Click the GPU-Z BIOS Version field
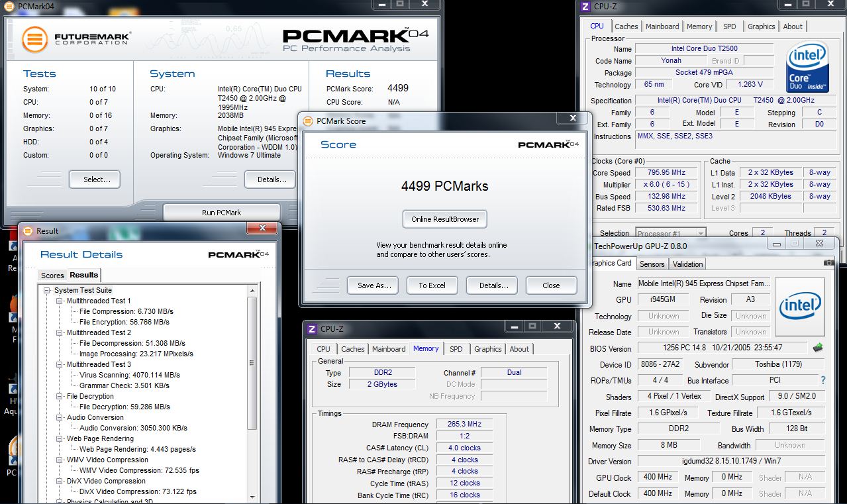Screen dimensions: 847x504 [x=723, y=348]
